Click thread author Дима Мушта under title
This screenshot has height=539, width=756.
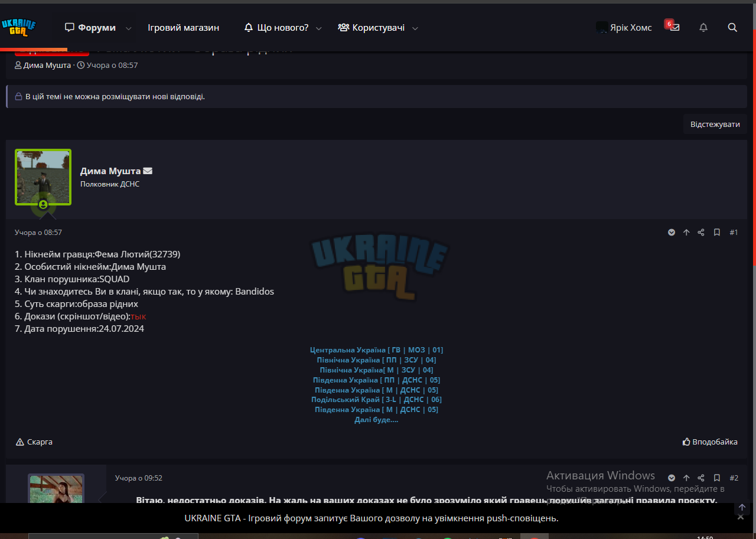coord(47,65)
